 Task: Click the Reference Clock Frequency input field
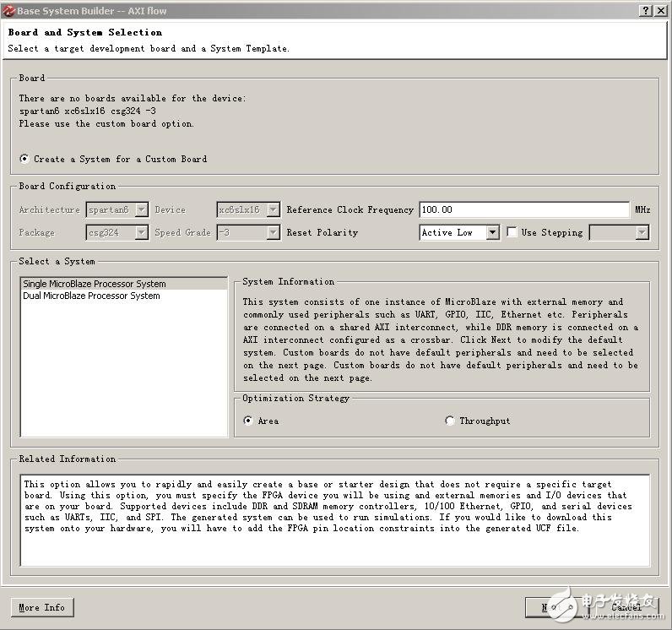point(523,209)
